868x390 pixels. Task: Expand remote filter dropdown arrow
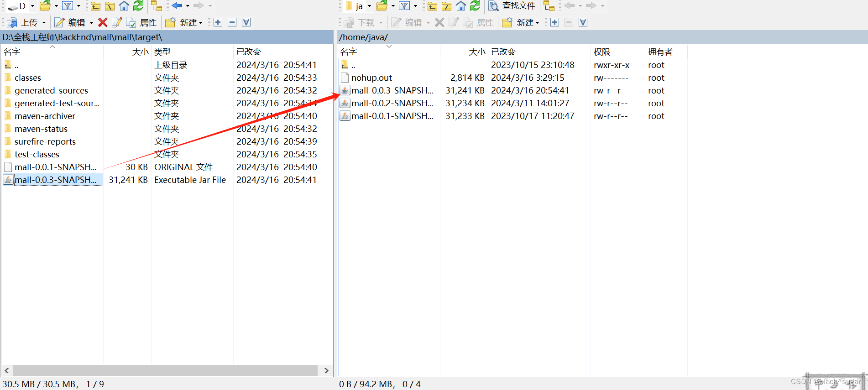click(415, 6)
